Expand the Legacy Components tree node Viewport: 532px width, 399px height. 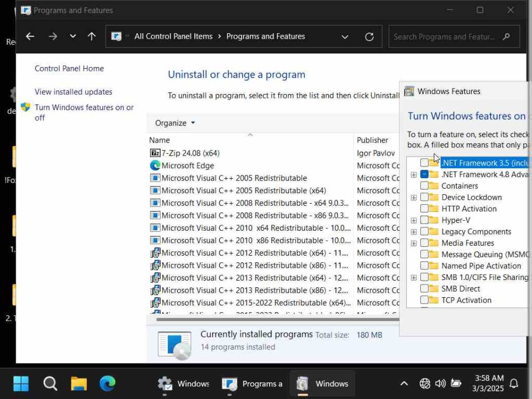(414, 232)
